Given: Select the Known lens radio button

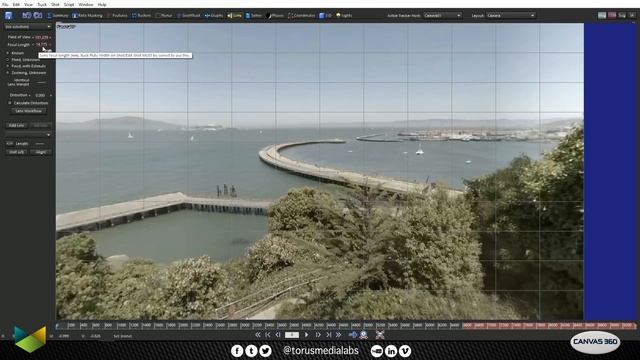Looking at the screenshot, I should 8,53.
